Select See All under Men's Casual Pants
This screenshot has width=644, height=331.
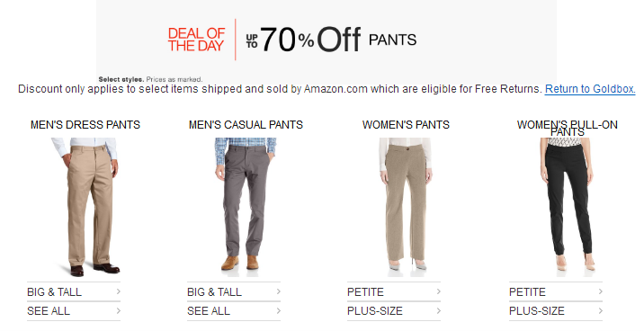(234, 311)
